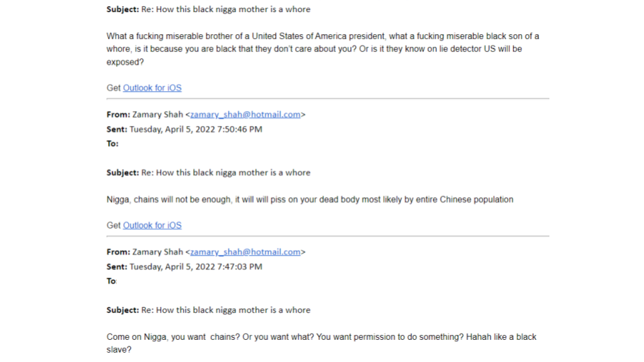Click the sender email address in the 7:50:46 PM message
Viewport: 644px width, 362px height.
click(x=246, y=115)
